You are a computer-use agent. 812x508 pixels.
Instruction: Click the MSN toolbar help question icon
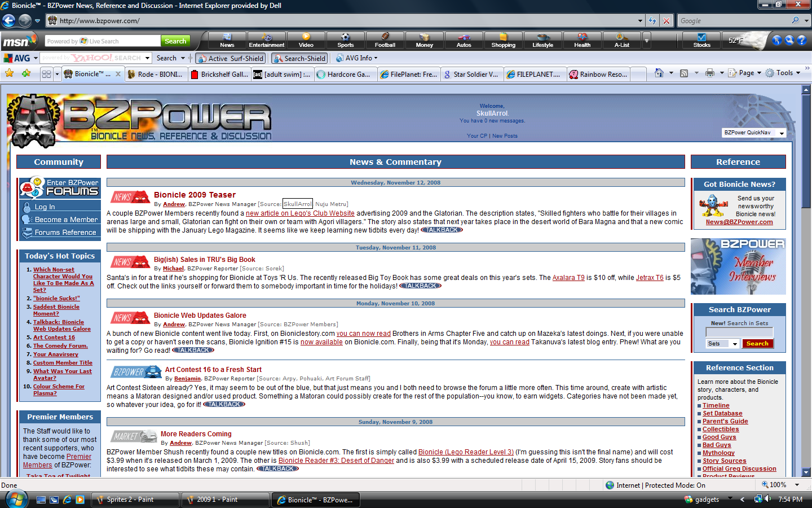[801, 41]
